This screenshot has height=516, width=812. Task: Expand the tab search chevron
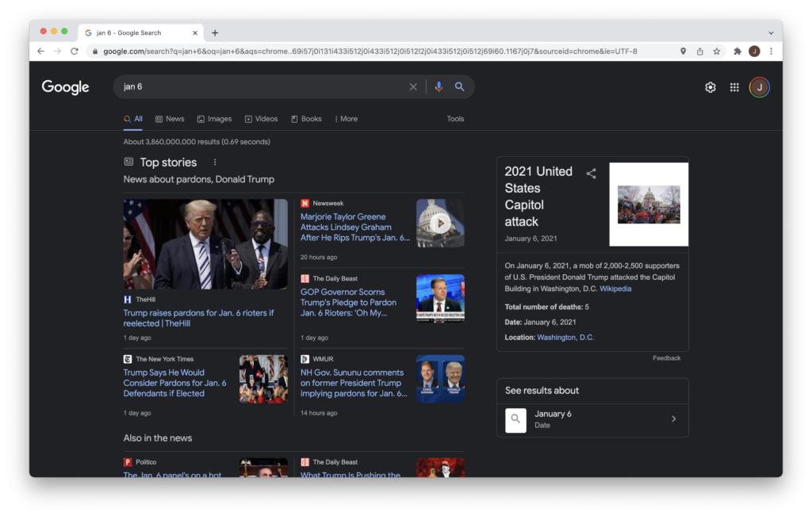tap(771, 32)
